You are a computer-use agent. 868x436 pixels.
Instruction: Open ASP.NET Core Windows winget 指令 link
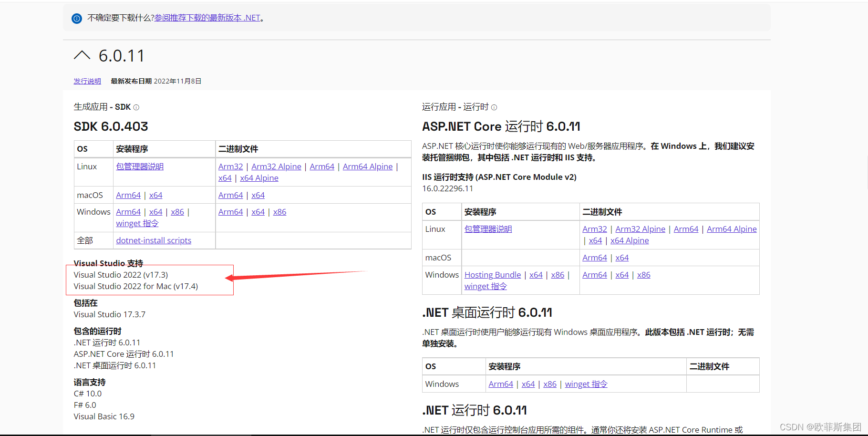tap(486, 286)
